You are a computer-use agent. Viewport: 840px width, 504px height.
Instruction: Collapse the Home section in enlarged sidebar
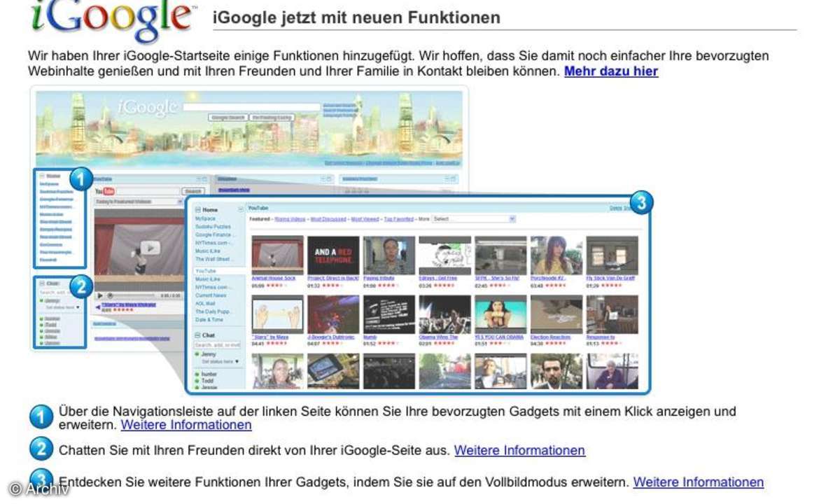pos(197,210)
